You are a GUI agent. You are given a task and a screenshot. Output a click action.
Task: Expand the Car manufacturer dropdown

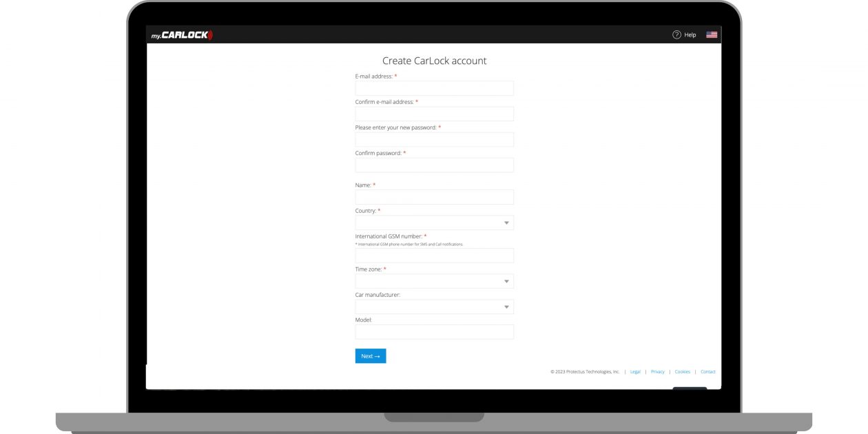(434, 307)
